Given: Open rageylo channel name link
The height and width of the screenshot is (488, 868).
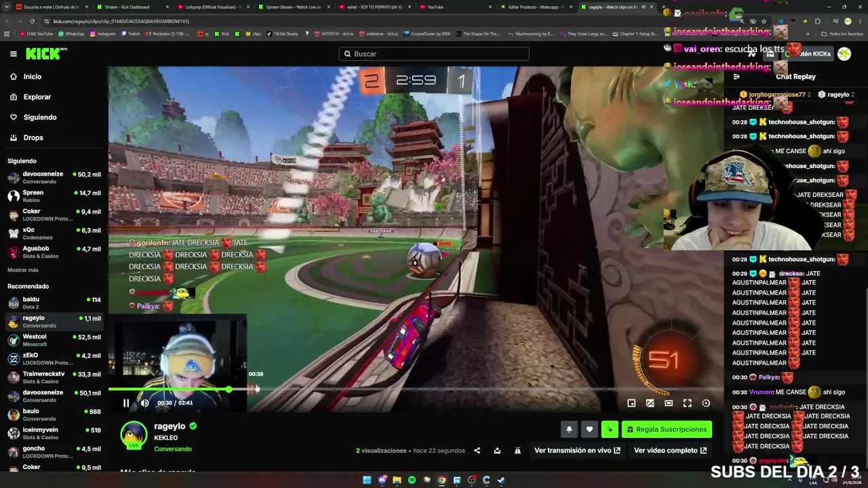Looking at the screenshot, I should 170,426.
